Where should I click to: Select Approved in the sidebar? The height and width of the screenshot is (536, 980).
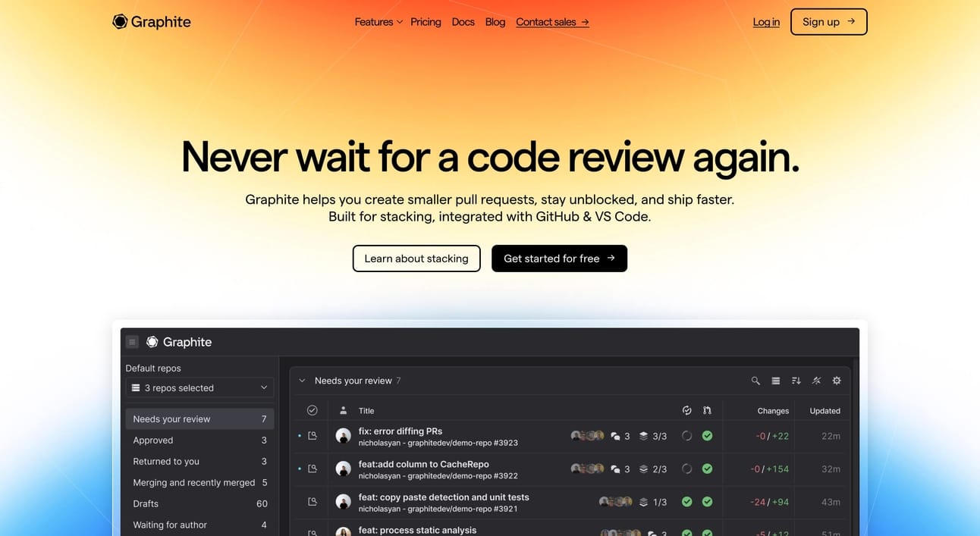pyautogui.click(x=199, y=440)
